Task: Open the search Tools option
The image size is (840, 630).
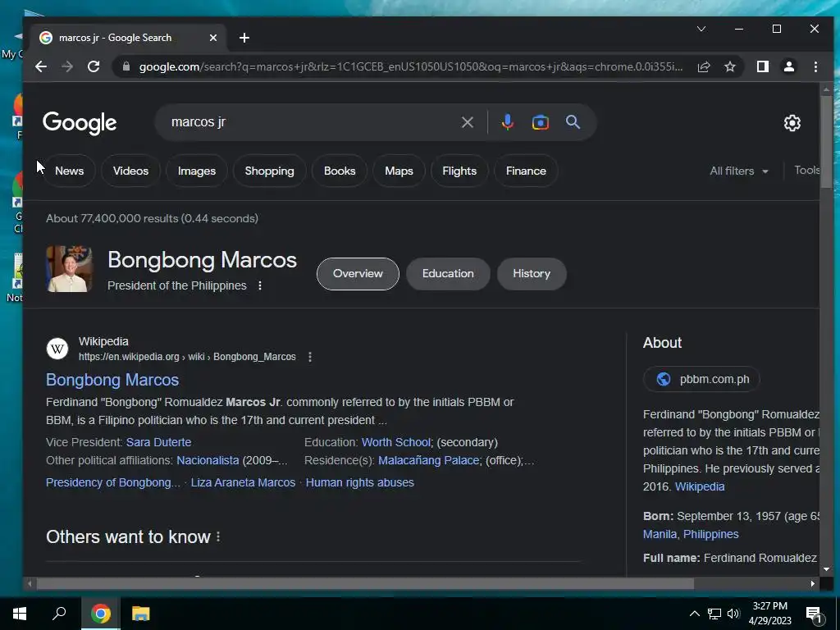Action: tap(807, 171)
